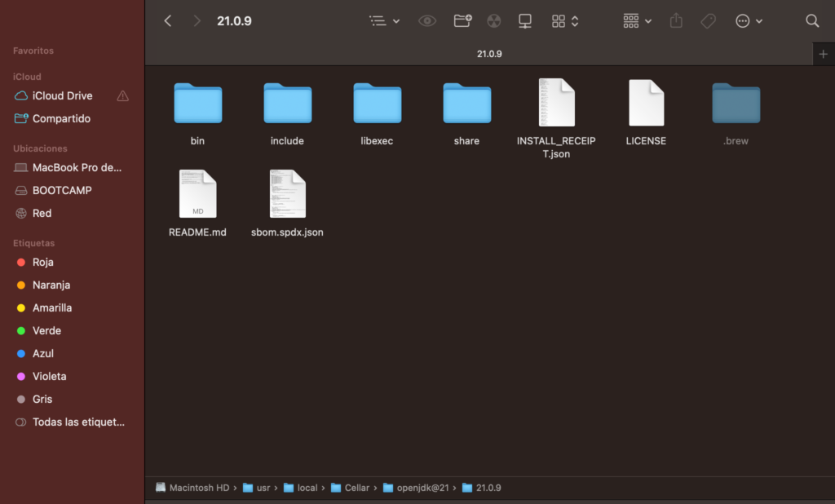Filter by the Roja red tag
Screen dimensions: 835x504
point(42,262)
